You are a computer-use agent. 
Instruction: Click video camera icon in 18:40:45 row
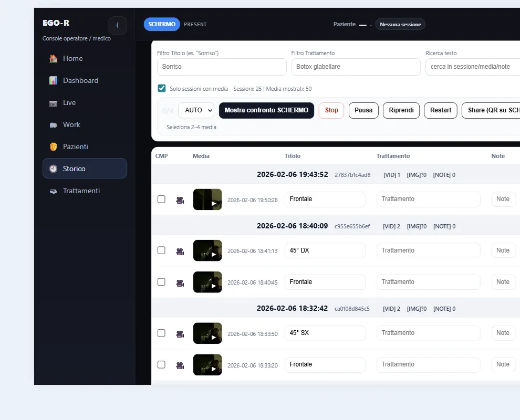coord(180,283)
